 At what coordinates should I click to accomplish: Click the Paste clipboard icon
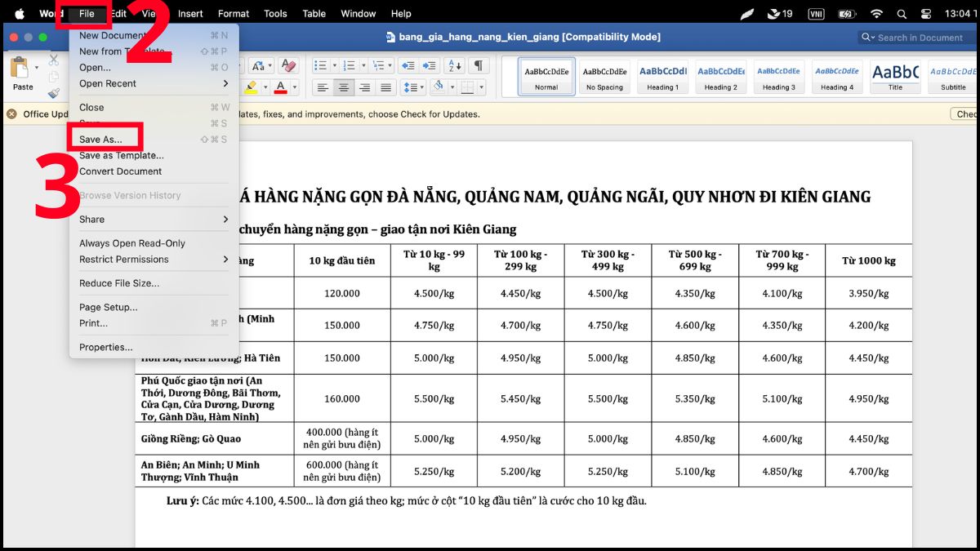[20, 68]
